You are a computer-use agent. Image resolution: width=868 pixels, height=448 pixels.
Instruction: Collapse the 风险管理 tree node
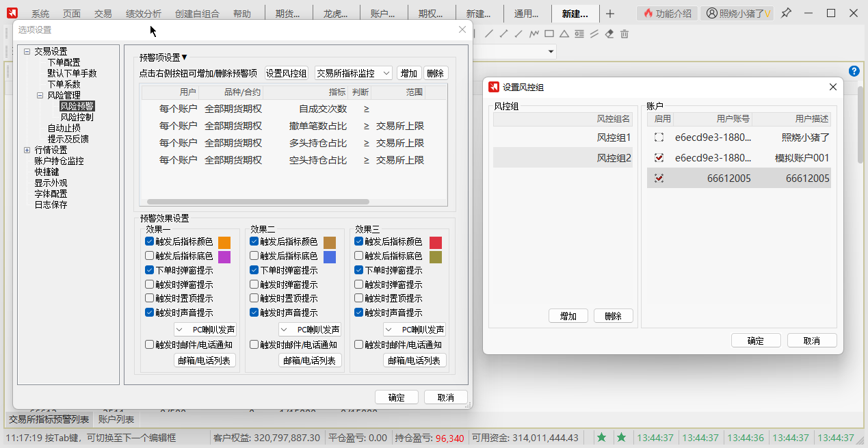coord(40,95)
